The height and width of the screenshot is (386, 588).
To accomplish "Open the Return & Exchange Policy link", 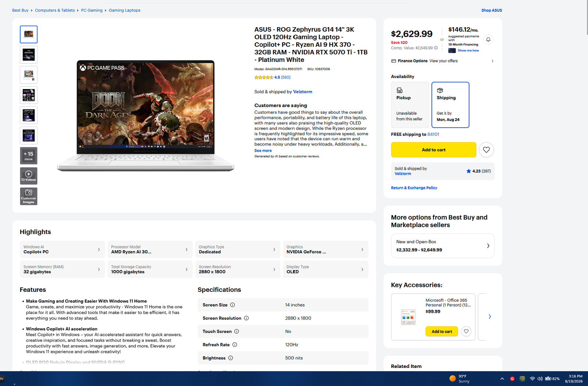I will click(414, 188).
